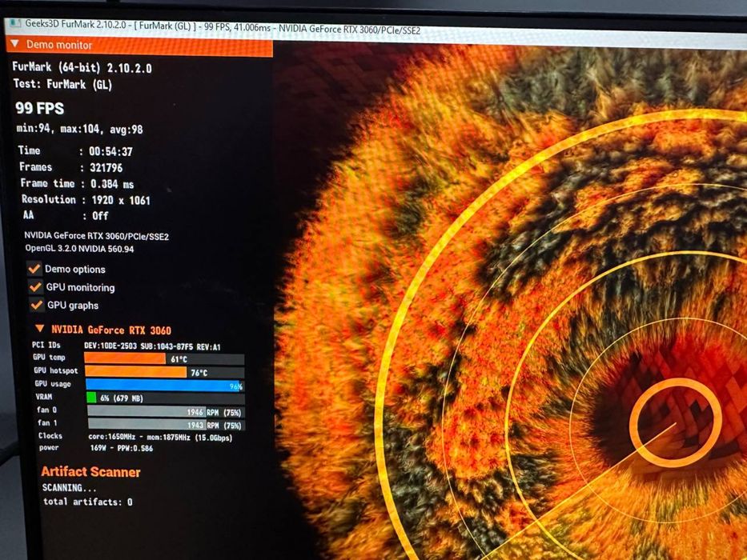Click the PCI IDs DEV:10DE-2503 line

coord(127,346)
